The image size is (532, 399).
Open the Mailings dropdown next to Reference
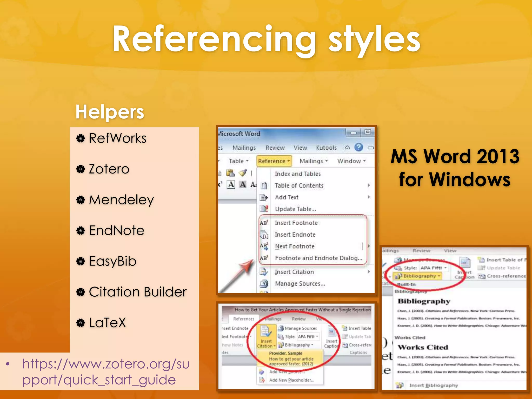coord(314,161)
